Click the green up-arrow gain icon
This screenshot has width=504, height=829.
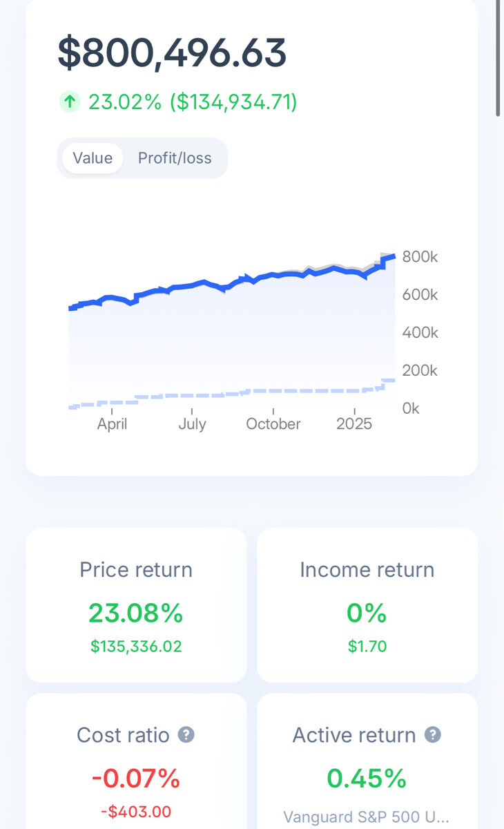coord(69,102)
